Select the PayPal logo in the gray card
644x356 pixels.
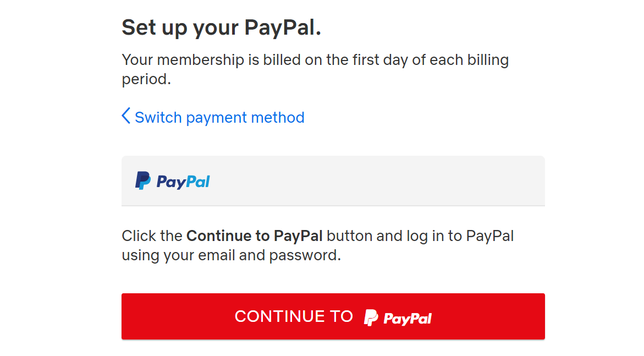(x=172, y=180)
